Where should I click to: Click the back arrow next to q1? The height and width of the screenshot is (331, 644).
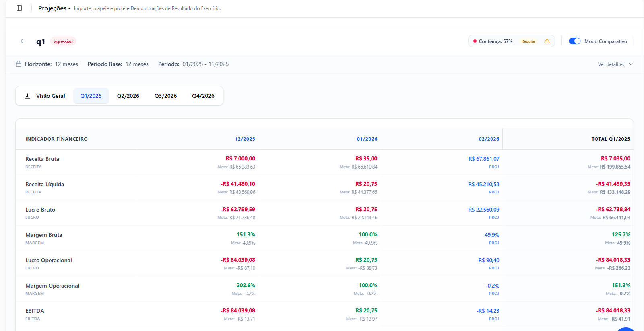[23, 41]
